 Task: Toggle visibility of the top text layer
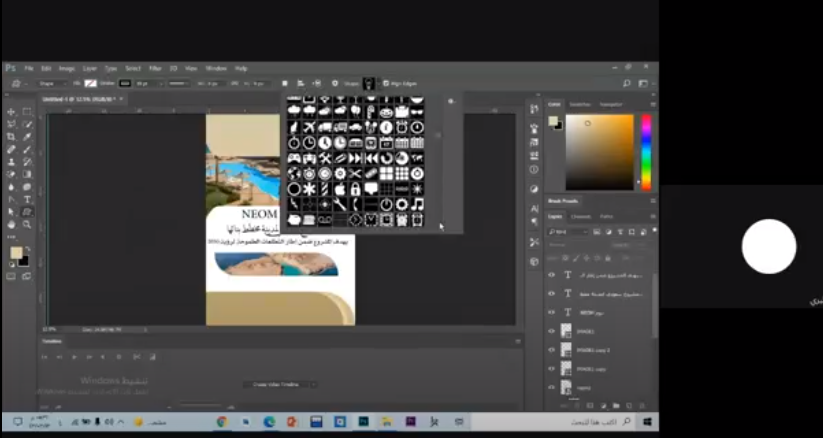551,275
